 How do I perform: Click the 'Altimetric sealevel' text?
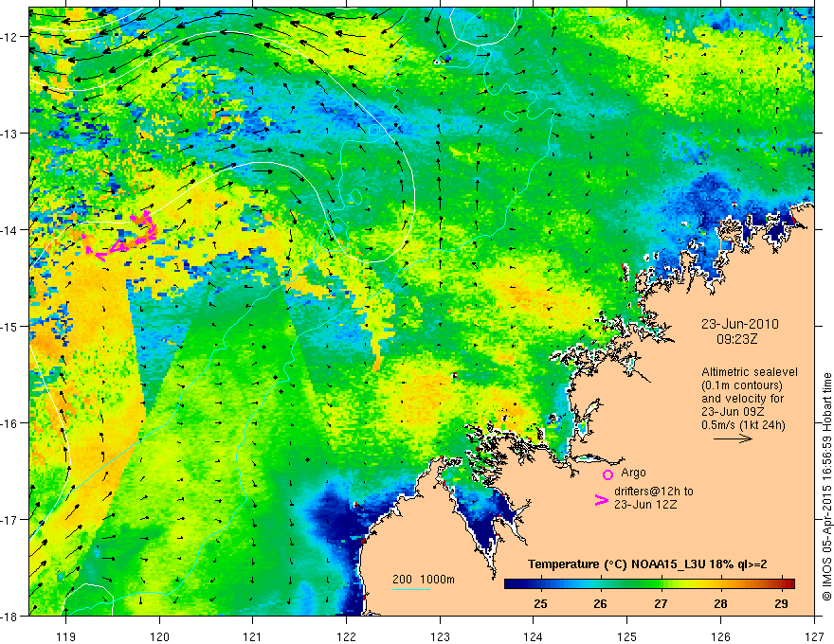tap(750, 372)
